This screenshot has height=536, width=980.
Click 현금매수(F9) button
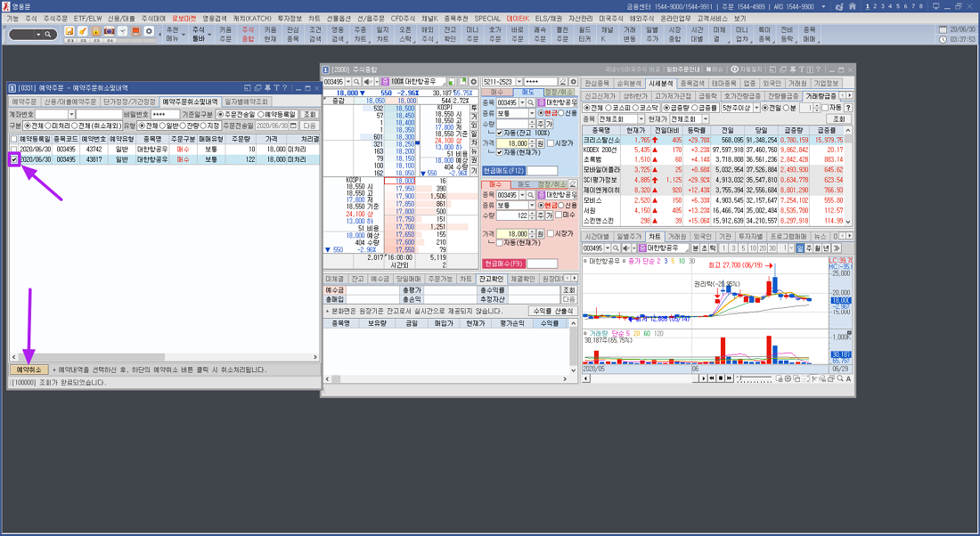[502, 264]
